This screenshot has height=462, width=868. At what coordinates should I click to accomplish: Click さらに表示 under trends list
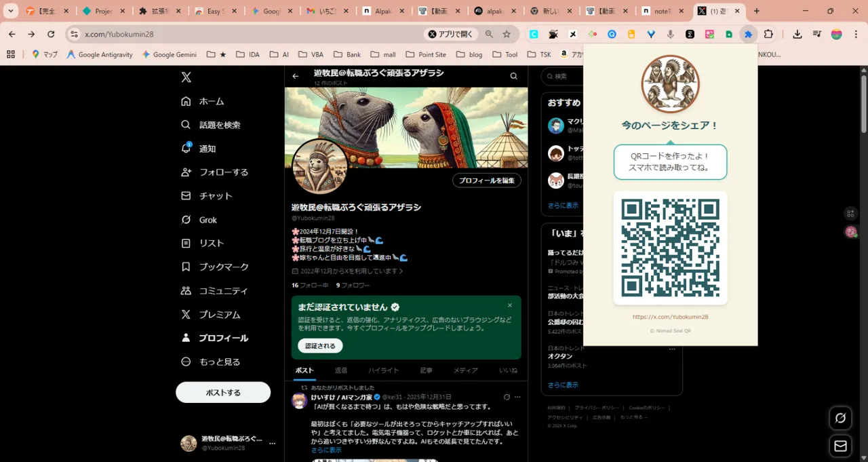tap(563, 385)
